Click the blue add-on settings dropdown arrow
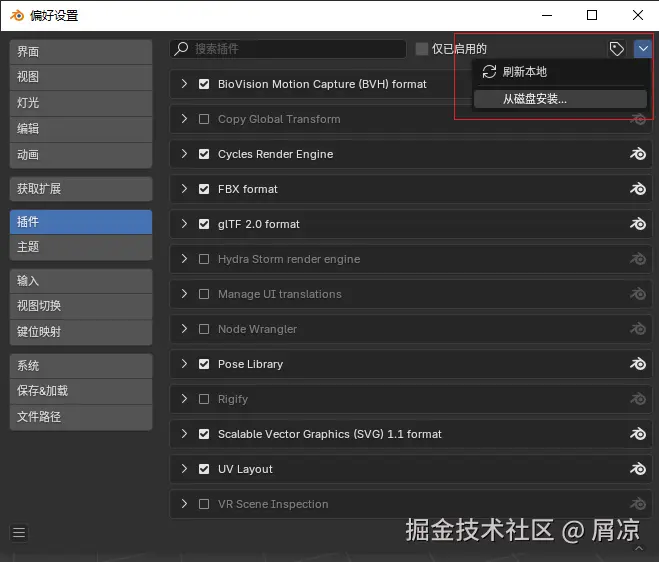 pyautogui.click(x=643, y=49)
